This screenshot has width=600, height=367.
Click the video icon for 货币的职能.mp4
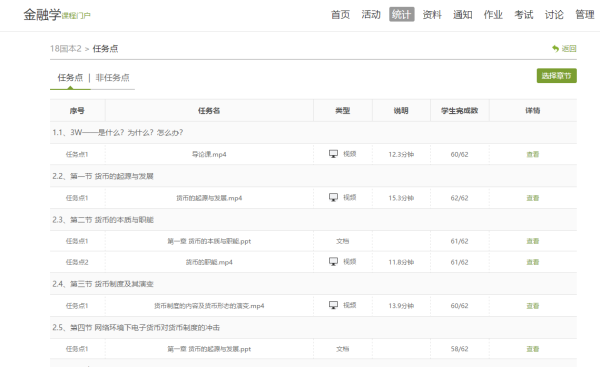point(334,262)
